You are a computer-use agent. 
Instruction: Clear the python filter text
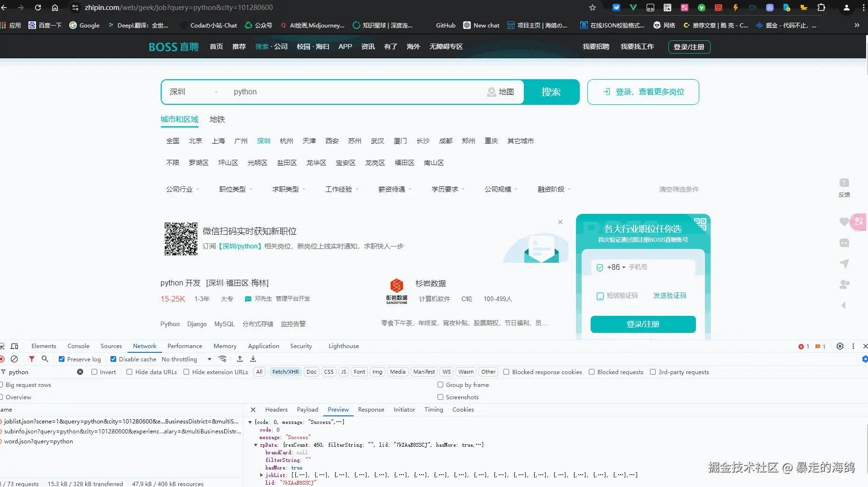pos(80,372)
